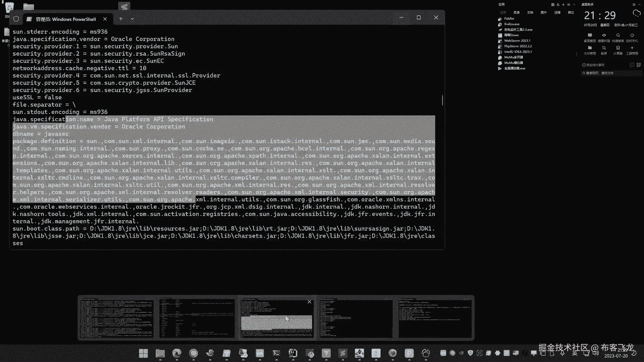Click the 健康护眼 eye-protection toggle
644x362 pixels.
click(x=604, y=36)
